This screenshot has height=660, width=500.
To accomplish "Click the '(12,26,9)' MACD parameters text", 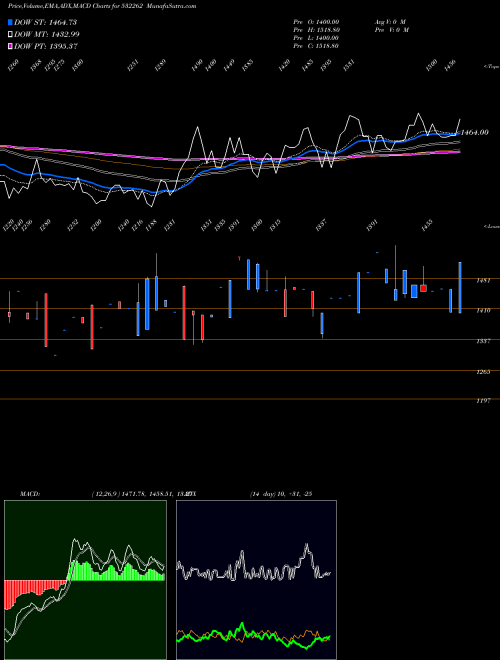I will tap(106, 494).
